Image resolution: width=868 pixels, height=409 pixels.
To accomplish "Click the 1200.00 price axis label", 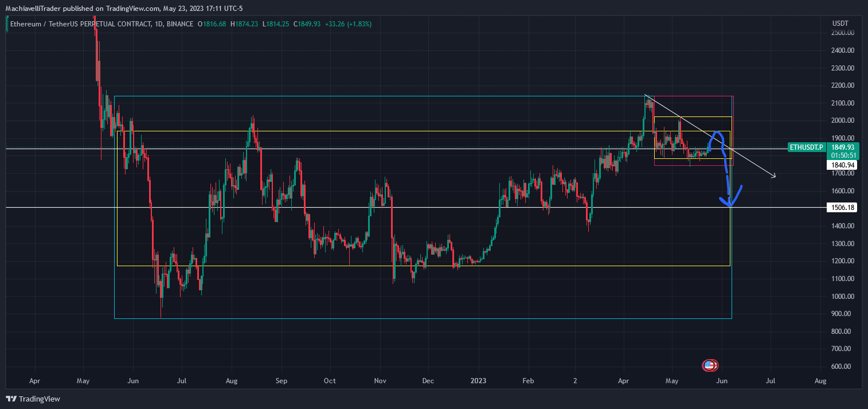I will pos(843,261).
